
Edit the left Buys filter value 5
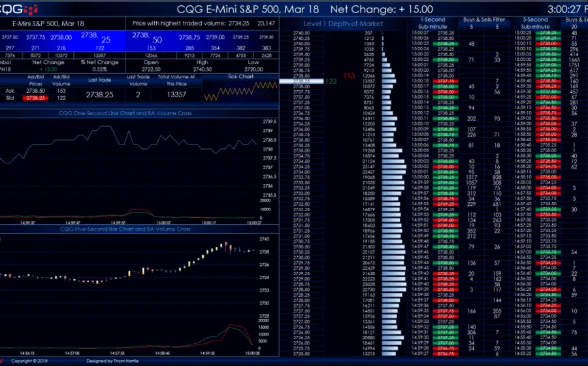tap(471, 27)
